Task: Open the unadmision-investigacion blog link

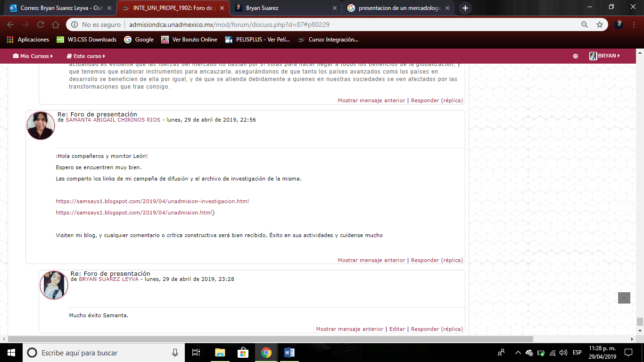Action: point(152,201)
